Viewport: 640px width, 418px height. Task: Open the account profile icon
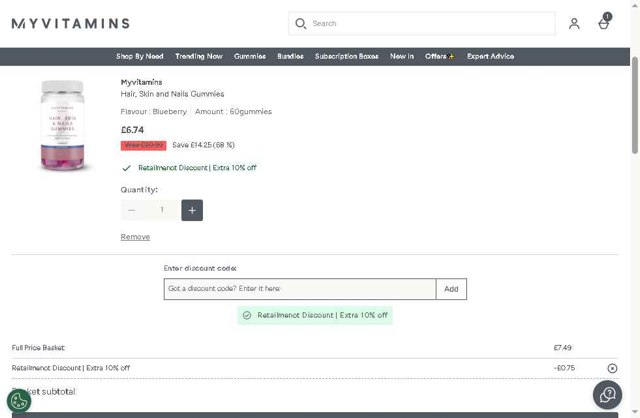(574, 24)
